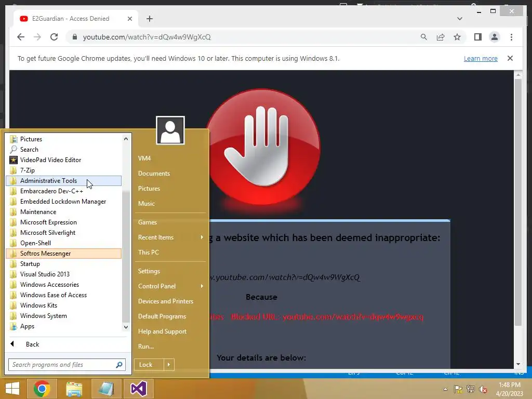Open the Run... dialog entry
This screenshot has width=532, height=399.
[x=146, y=347]
